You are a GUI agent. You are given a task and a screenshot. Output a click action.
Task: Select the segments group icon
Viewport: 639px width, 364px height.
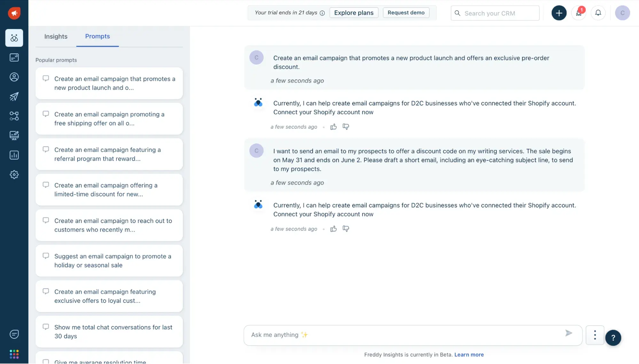point(14,116)
